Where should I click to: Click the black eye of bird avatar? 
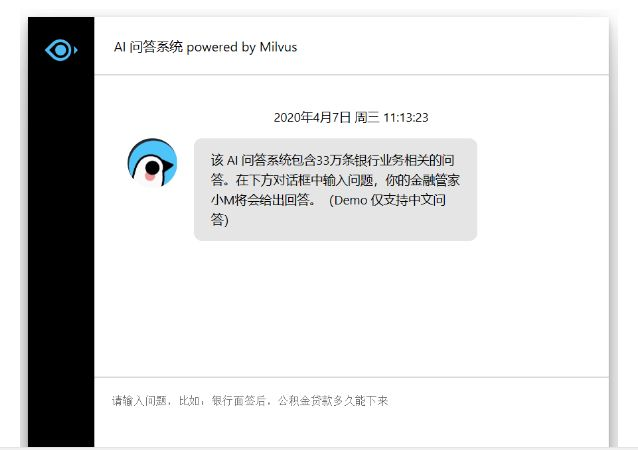click(152, 167)
